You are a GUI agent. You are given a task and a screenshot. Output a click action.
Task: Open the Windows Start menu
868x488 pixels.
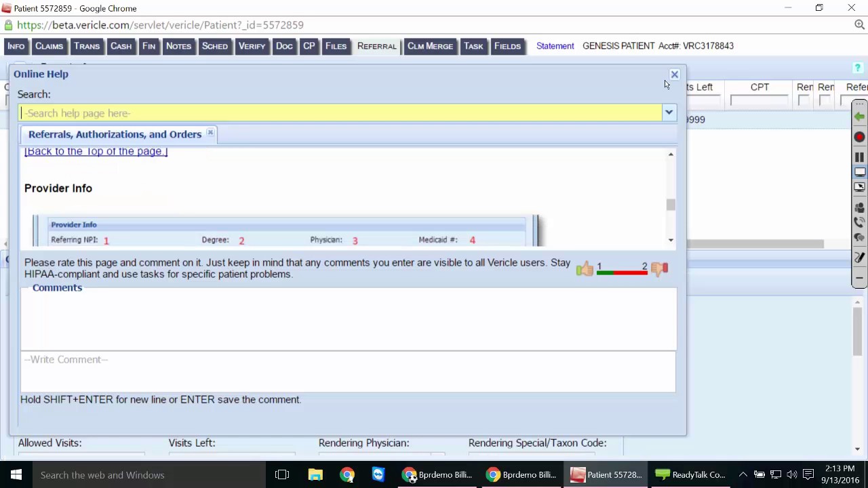click(16, 475)
